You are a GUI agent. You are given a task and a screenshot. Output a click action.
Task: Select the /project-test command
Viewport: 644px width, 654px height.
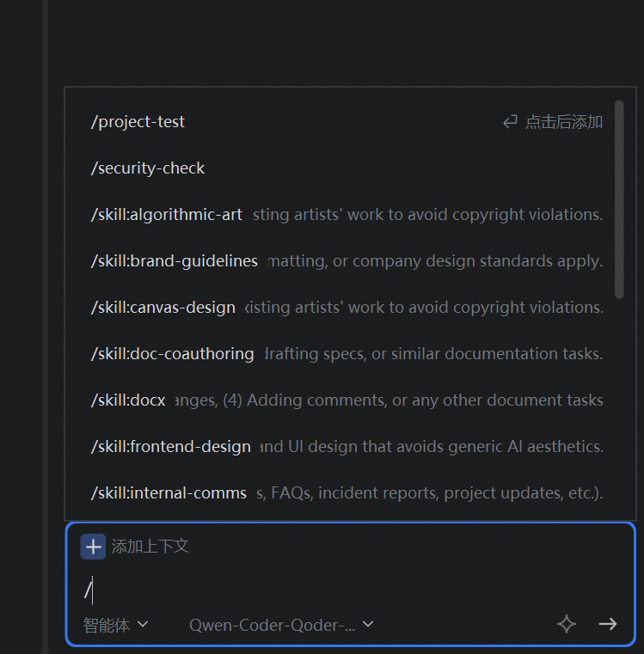pos(138,122)
